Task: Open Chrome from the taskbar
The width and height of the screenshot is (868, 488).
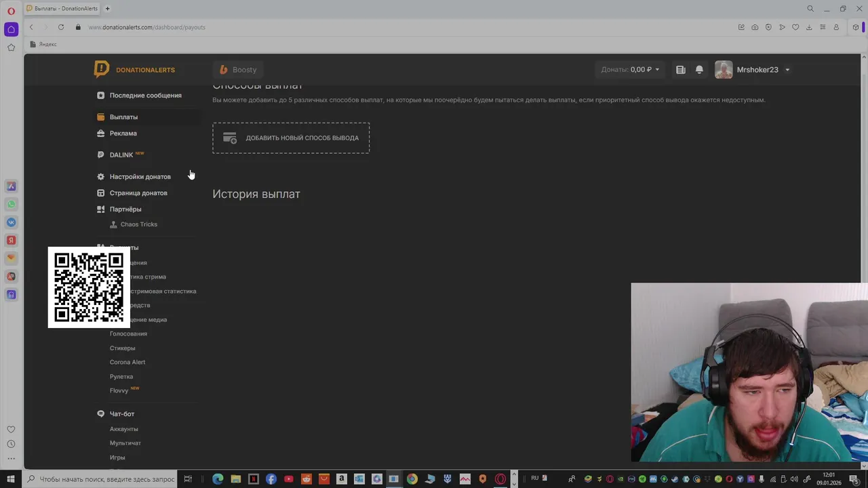Action: coord(412,479)
